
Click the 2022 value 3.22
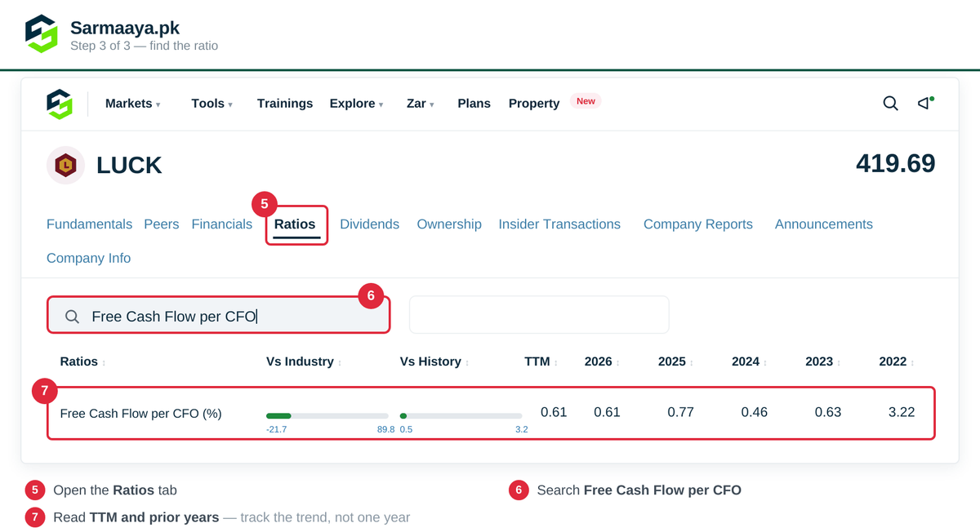[902, 412]
